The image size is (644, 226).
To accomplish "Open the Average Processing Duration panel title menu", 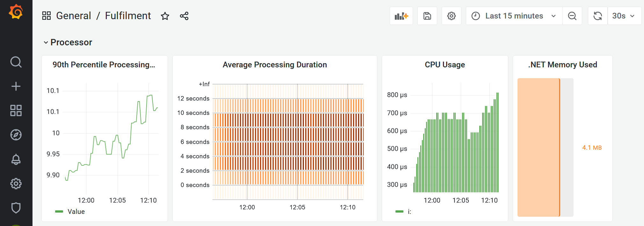I will coord(275,64).
